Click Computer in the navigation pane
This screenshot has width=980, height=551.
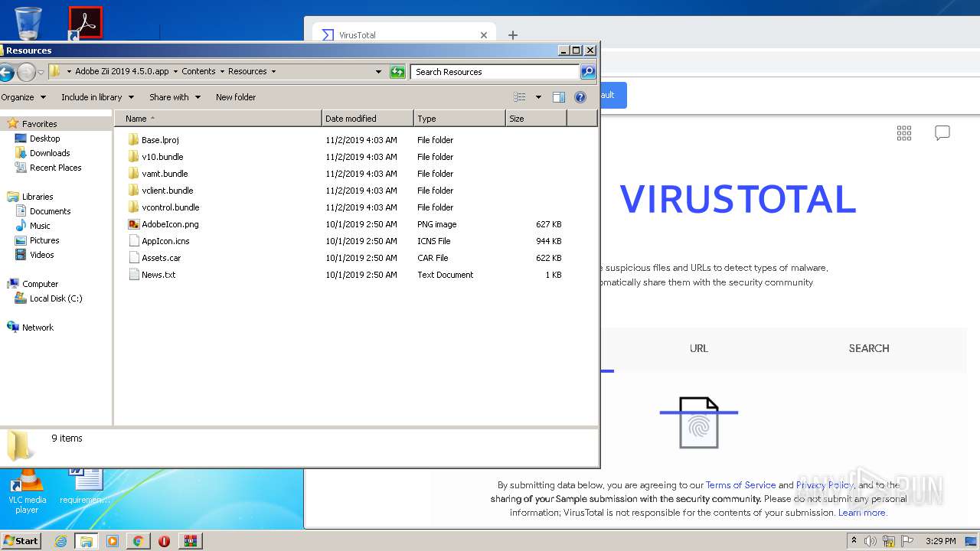click(x=40, y=284)
